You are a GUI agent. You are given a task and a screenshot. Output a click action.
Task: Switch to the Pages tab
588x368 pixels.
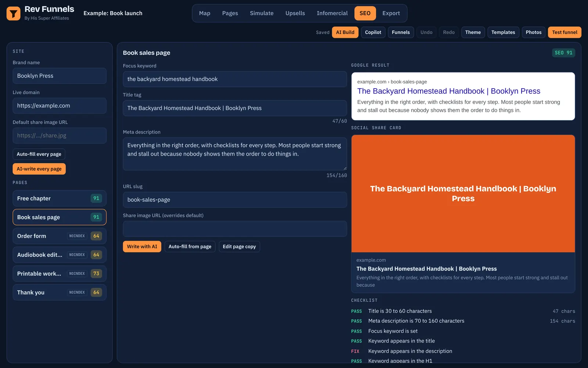pos(230,13)
